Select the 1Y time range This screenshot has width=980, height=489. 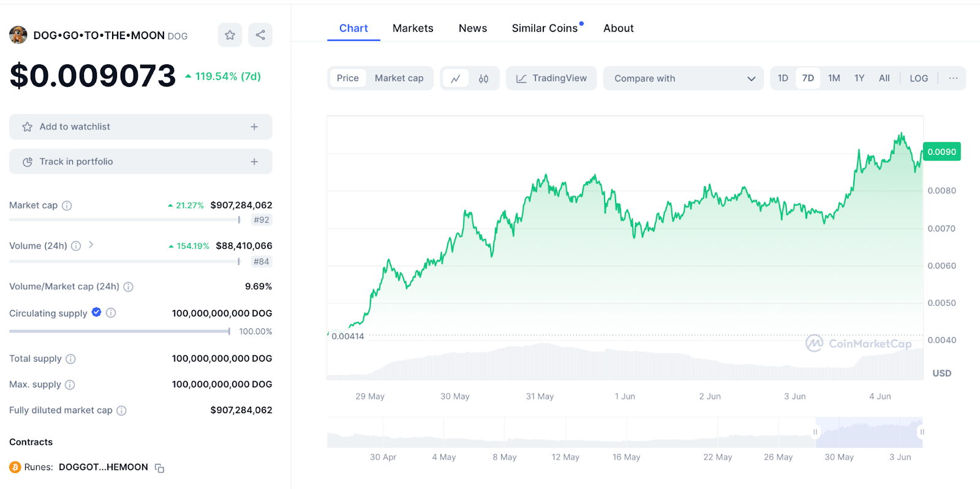click(x=859, y=78)
